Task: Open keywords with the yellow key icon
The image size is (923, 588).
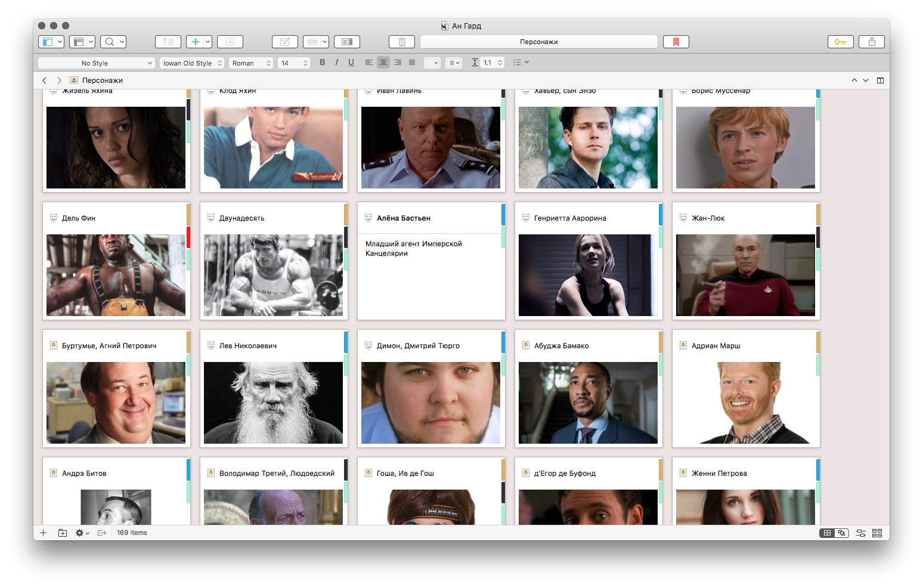Action: point(840,42)
